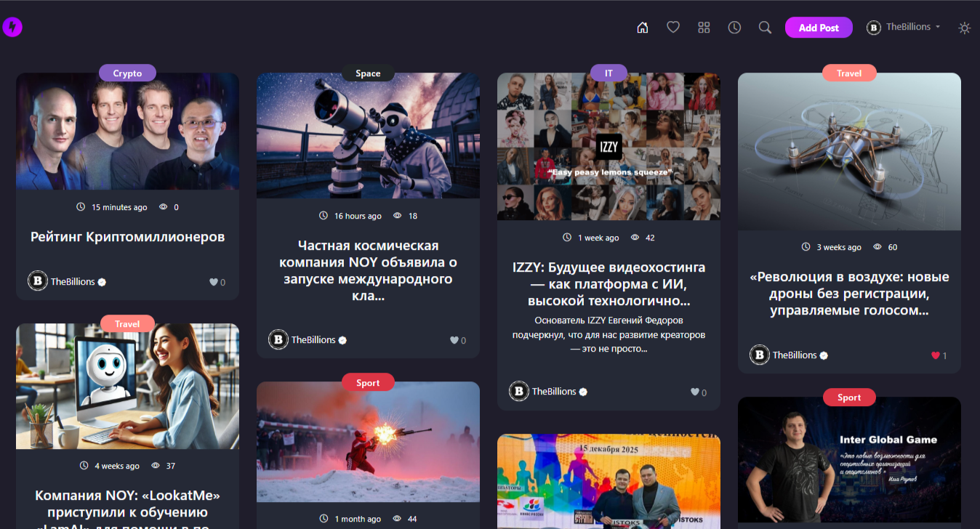The image size is (980, 529).
Task: Click '16 hours ago' timestamp
Action: (358, 216)
